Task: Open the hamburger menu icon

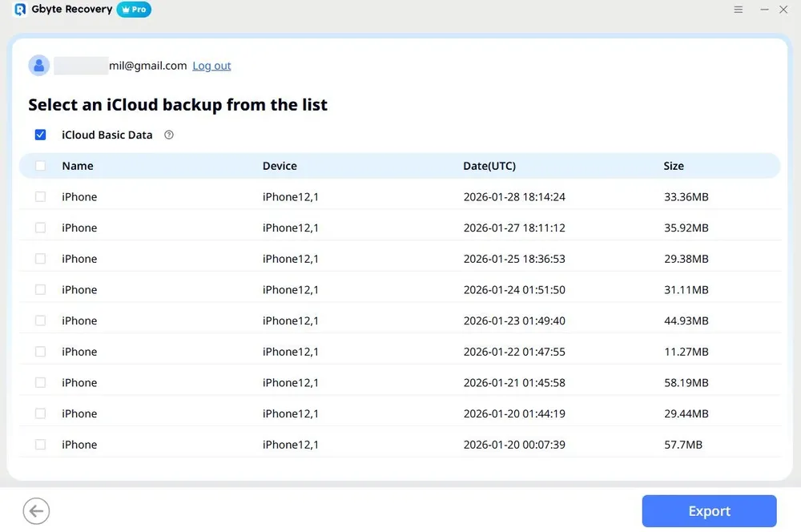Action: pyautogui.click(x=738, y=10)
